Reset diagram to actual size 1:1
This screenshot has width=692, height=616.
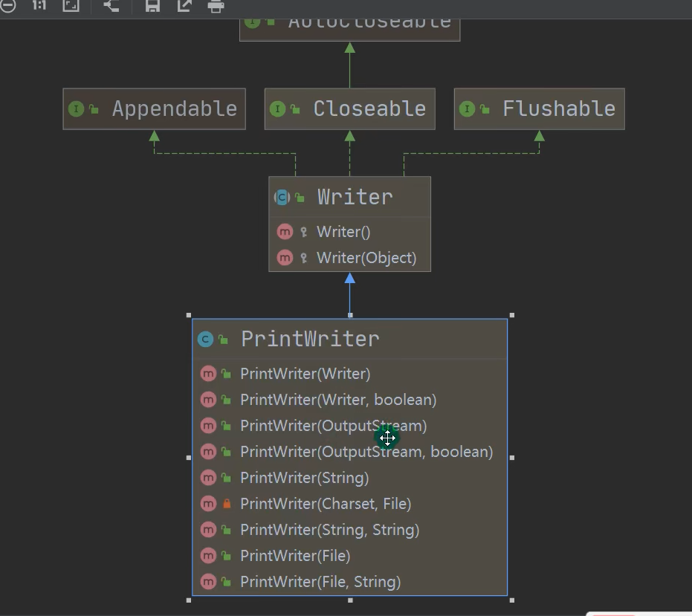[x=39, y=6]
